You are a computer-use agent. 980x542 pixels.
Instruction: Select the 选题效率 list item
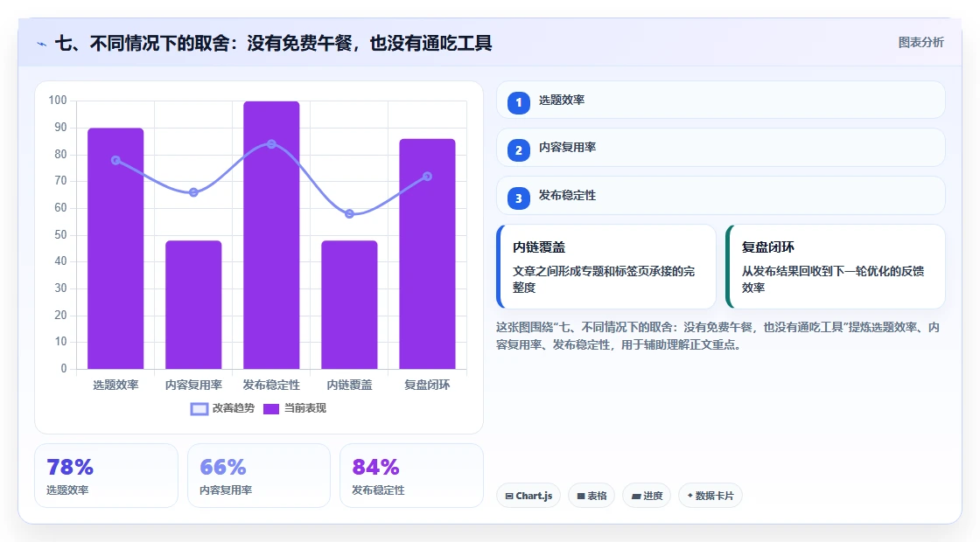point(721,100)
